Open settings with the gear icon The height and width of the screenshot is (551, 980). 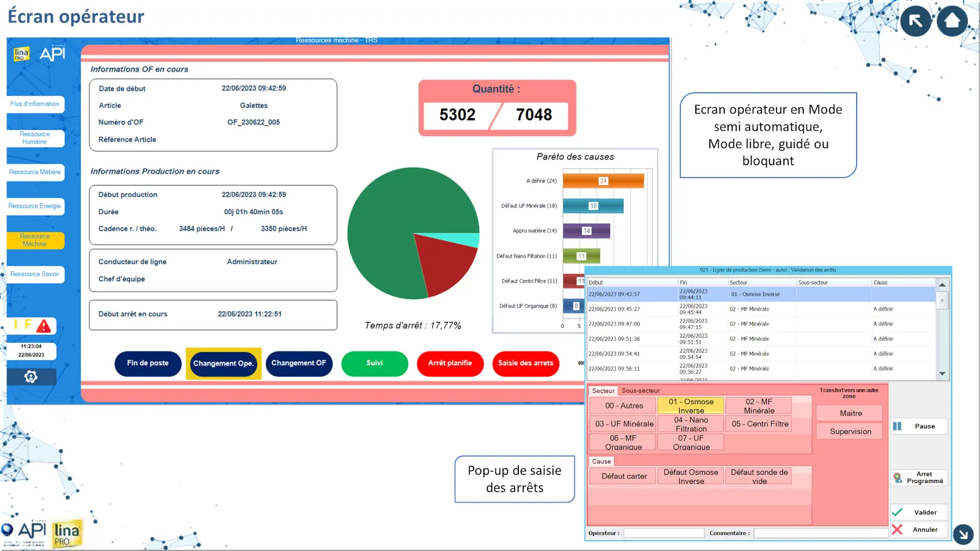click(x=31, y=377)
